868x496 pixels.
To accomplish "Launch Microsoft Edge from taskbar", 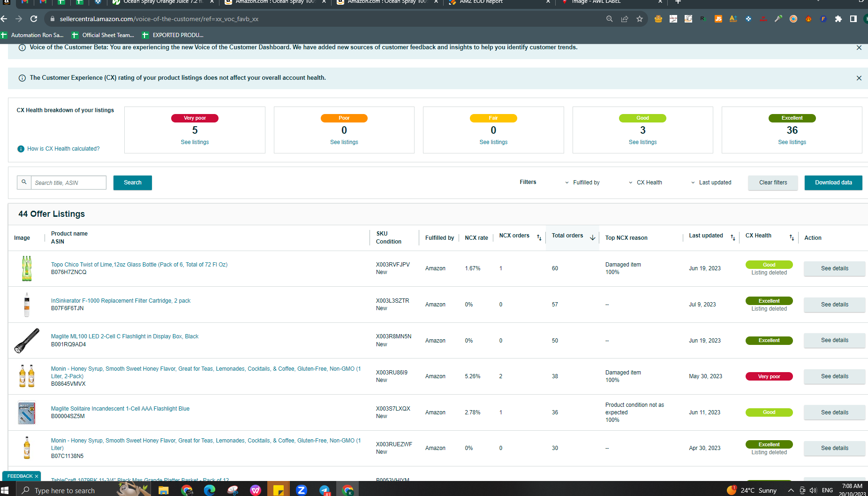I will (209, 490).
